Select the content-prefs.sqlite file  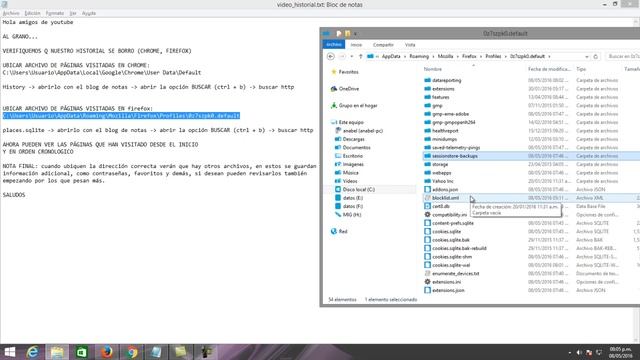[453, 223]
